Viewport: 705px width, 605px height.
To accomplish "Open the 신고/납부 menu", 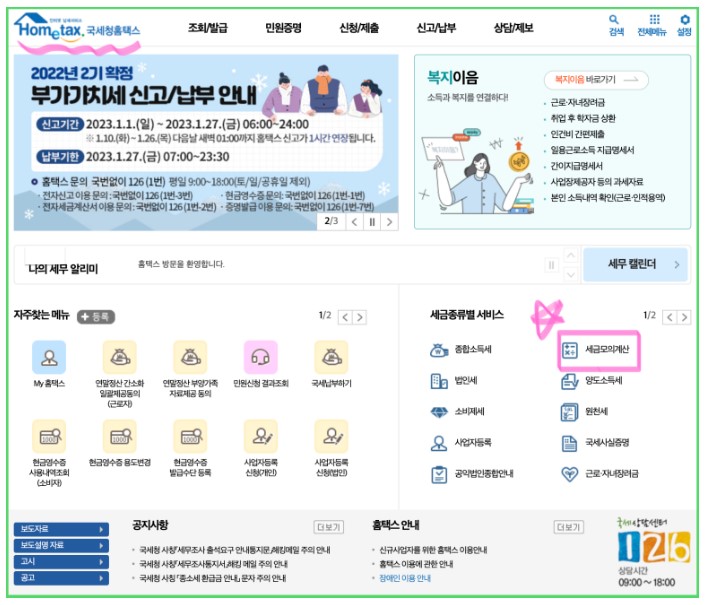I will (436, 28).
